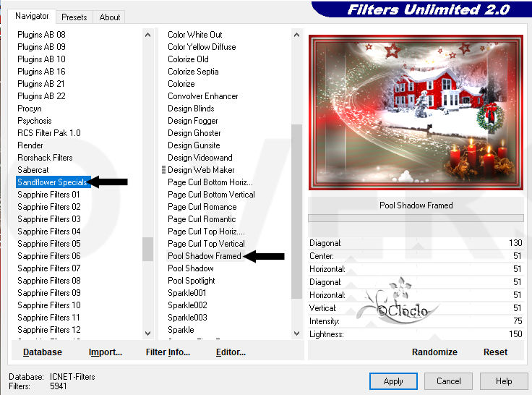532x395 pixels.
Task: Adjust the Vertical slider row
Action: 416,308
